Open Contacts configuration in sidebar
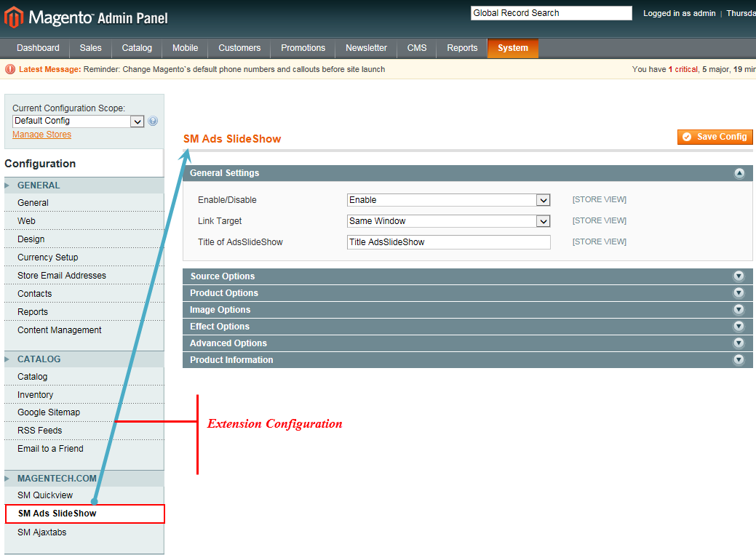This screenshot has height=555, width=756. (84, 294)
